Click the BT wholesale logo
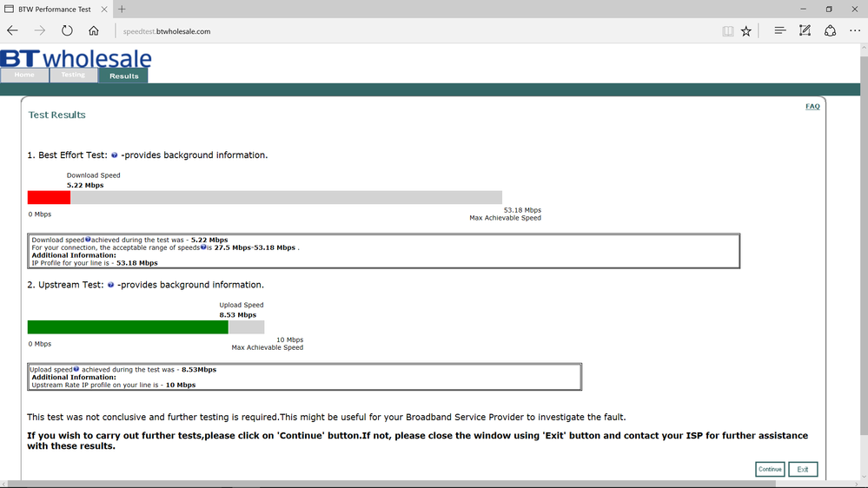The image size is (868, 488). point(76,59)
